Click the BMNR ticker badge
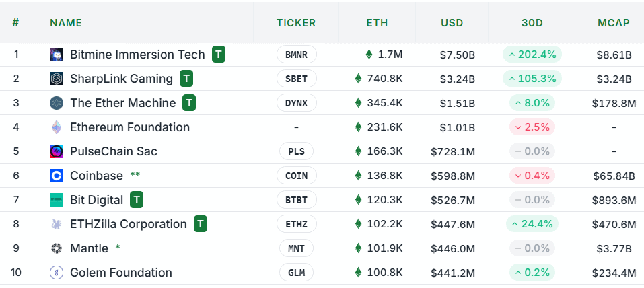 [x=296, y=55]
